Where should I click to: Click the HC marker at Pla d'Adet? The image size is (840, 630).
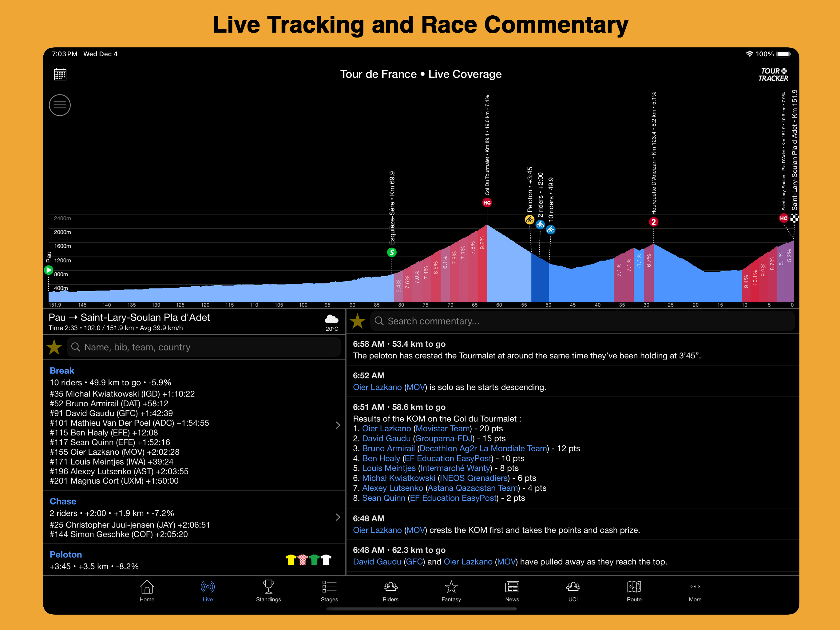[783, 218]
